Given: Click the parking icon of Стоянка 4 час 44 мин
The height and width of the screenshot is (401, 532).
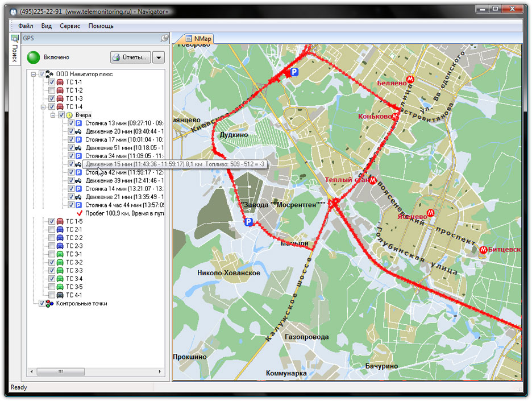Looking at the screenshot, I should (x=78, y=205).
